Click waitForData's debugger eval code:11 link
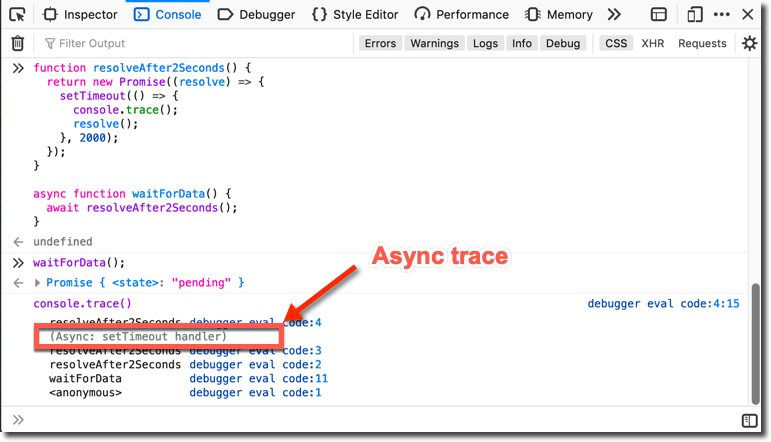This screenshot has width=771, height=442. pyautogui.click(x=258, y=379)
